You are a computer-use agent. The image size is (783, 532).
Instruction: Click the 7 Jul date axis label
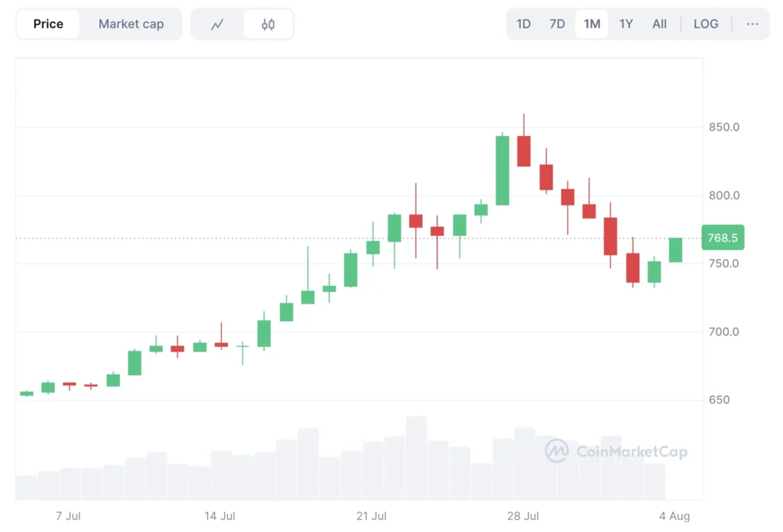68,516
